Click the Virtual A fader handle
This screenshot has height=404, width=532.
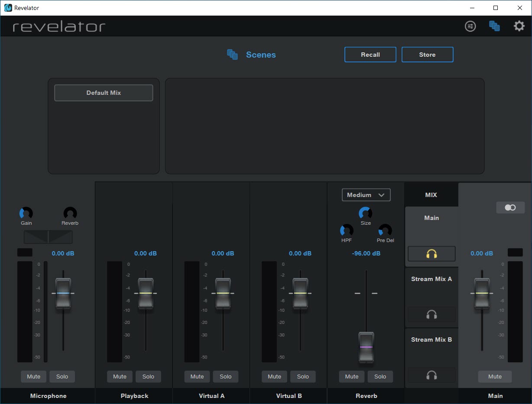pyautogui.click(x=223, y=293)
